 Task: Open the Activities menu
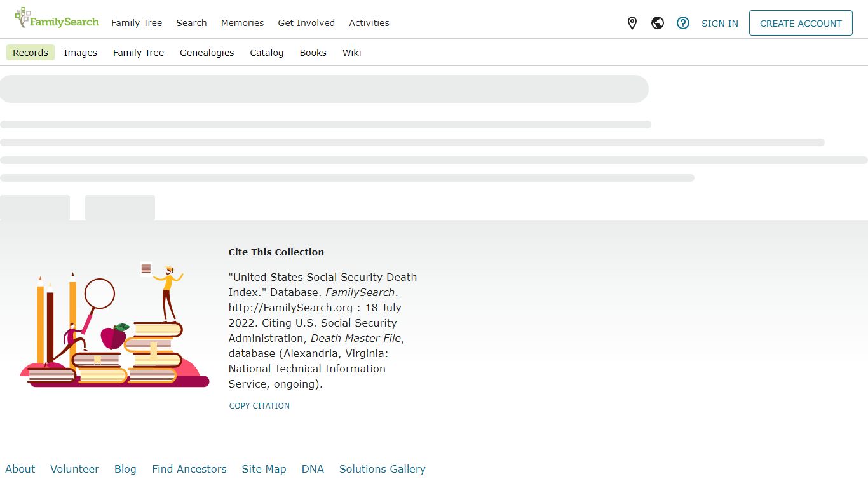click(369, 23)
